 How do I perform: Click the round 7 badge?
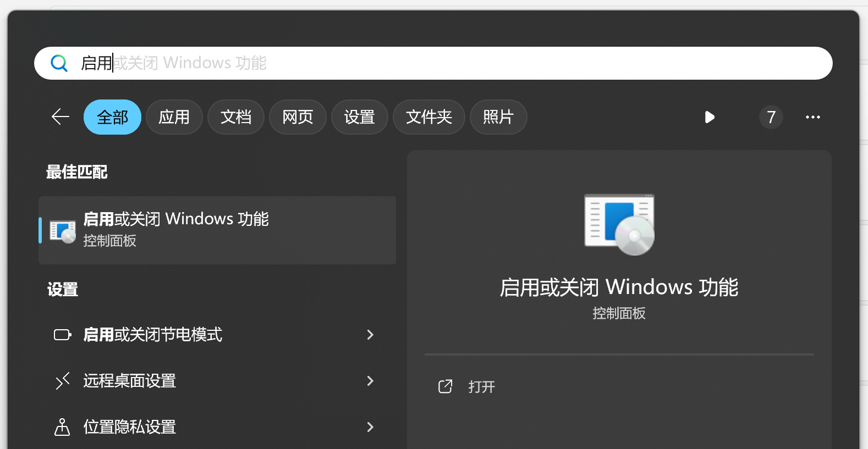point(771,117)
